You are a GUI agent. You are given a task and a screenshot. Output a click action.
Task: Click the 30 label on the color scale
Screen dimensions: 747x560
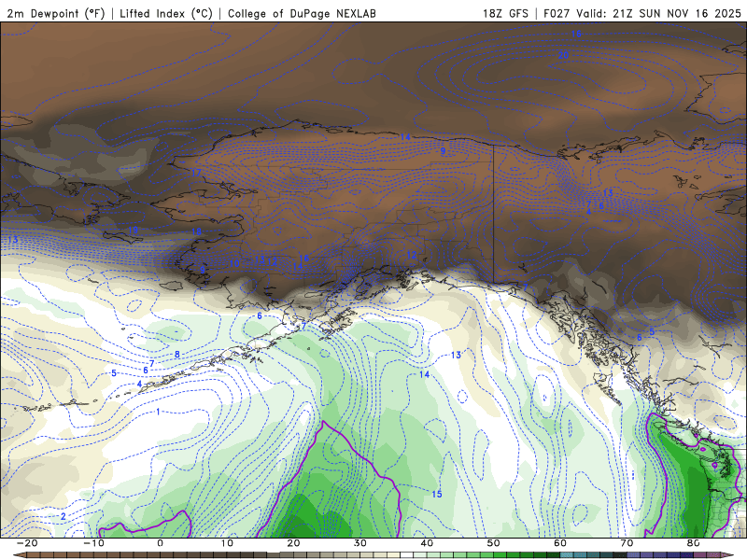360,543
